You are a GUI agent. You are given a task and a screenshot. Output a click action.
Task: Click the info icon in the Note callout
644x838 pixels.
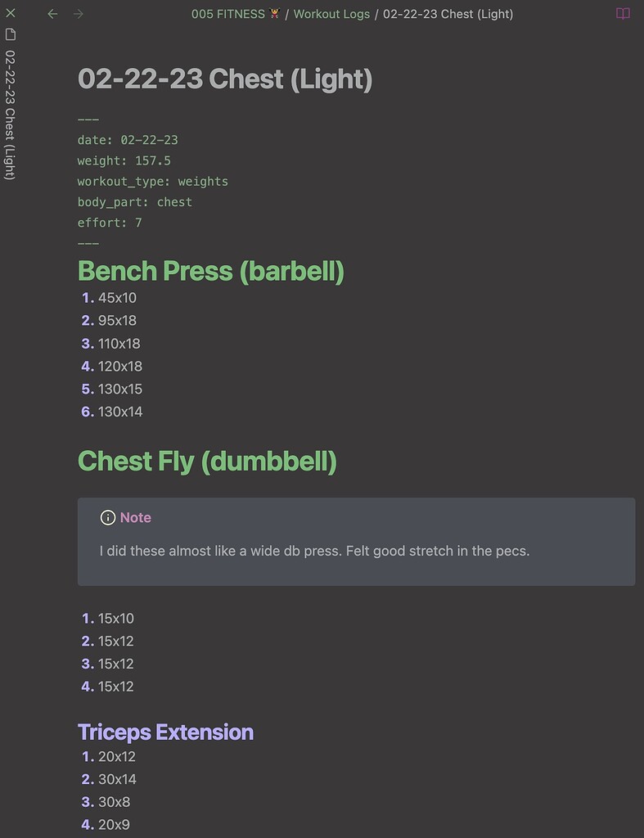point(107,517)
